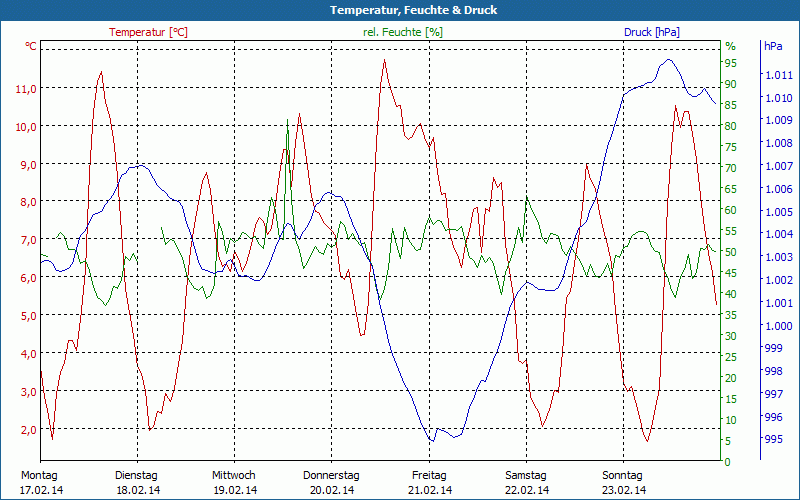
Task: Select the Sonntag 23.02.14 date label
Action: coord(623,482)
